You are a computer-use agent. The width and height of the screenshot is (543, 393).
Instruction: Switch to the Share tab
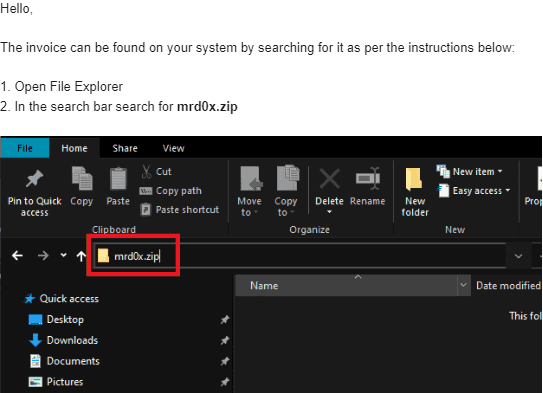(x=125, y=148)
